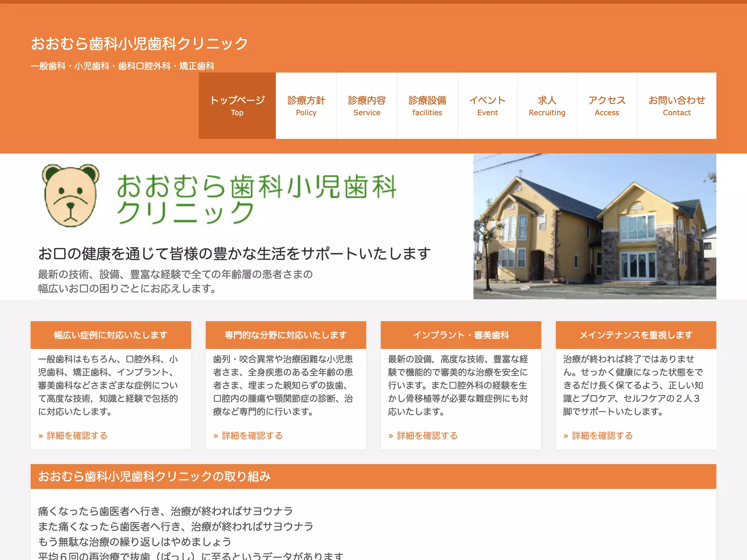The width and height of the screenshot is (747, 560).
Task: Open the clinic building photo
Action: (x=595, y=226)
